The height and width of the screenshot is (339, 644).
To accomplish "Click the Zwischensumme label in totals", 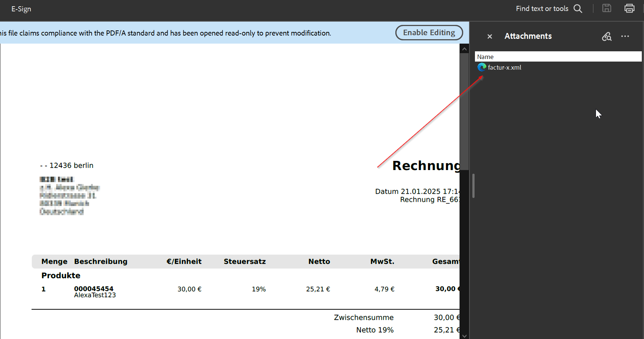I will [363, 317].
